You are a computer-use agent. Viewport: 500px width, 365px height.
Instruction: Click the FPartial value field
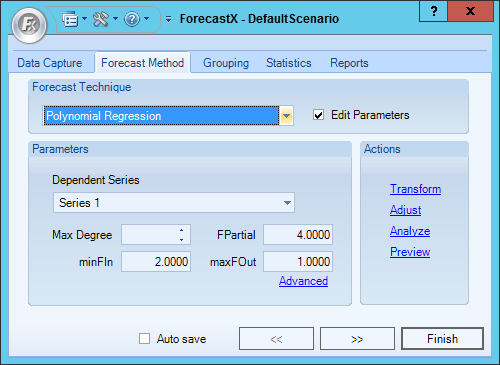(298, 235)
